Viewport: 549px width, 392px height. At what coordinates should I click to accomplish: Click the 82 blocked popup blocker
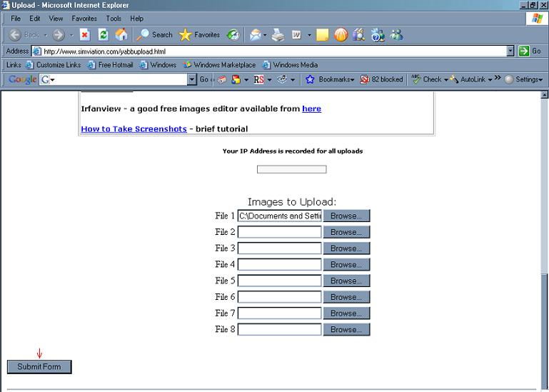(381, 79)
